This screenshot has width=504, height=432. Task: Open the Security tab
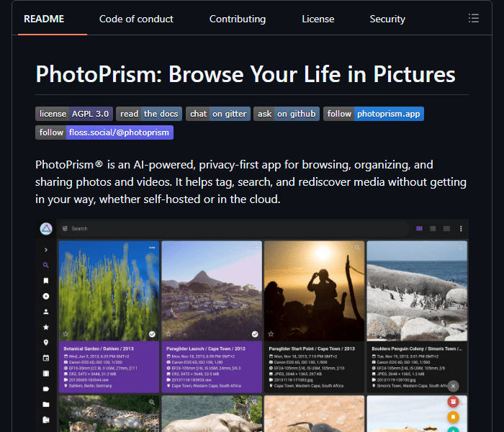[x=387, y=19]
